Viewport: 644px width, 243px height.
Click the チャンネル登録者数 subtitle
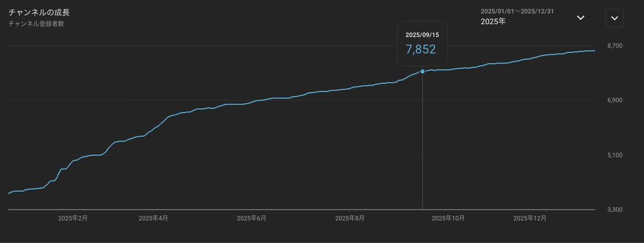36,24
